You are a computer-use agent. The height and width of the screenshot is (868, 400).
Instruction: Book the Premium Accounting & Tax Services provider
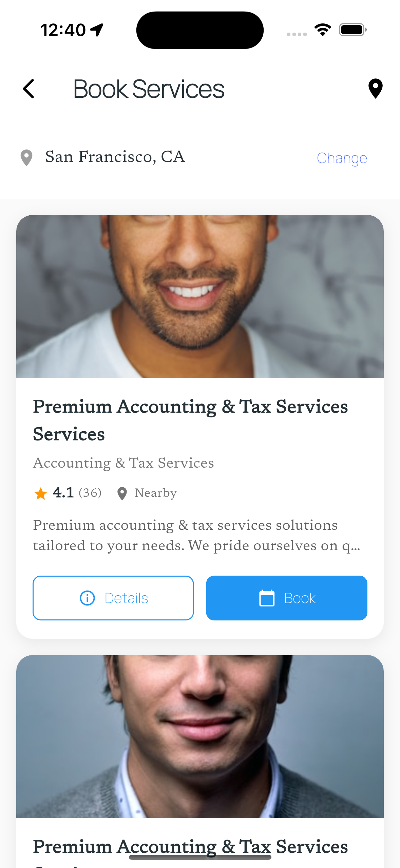click(287, 598)
